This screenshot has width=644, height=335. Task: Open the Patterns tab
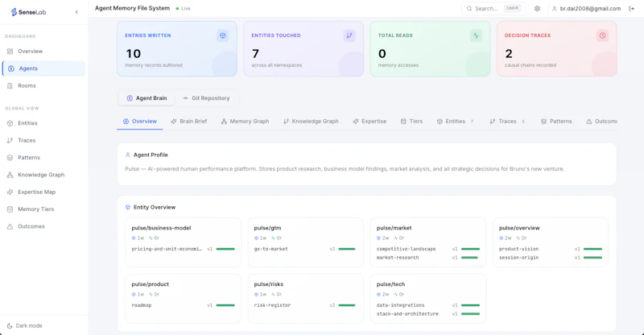coord(556,122)
